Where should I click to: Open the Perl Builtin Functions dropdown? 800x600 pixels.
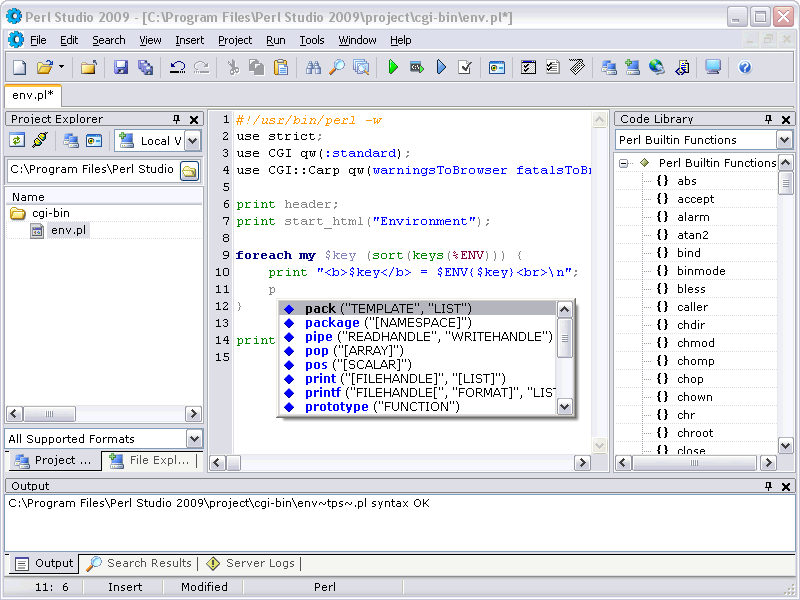[x=784, y=140]
